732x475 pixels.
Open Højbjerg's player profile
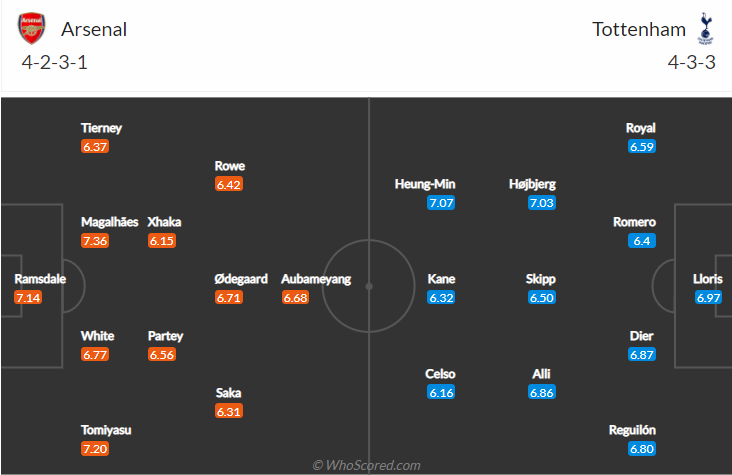click(x=542, y=184)
